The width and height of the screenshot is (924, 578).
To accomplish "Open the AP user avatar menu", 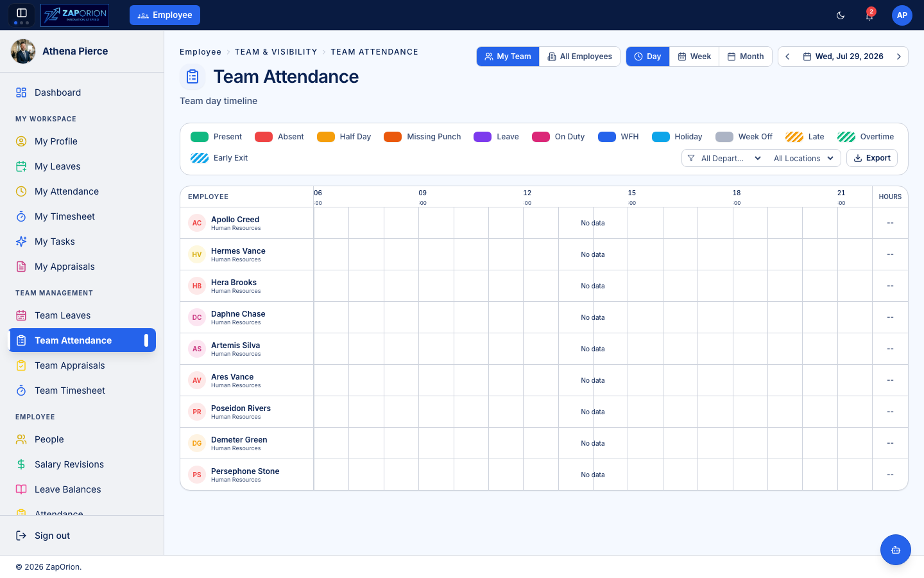I will coord(902,15).
